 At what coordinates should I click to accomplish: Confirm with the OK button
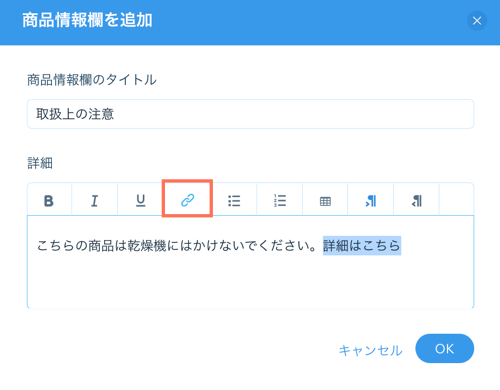click(x=444, y=349)
